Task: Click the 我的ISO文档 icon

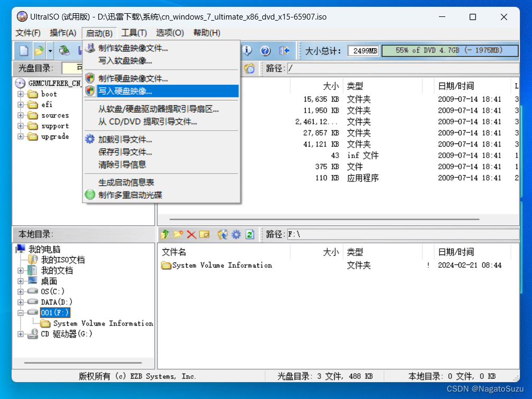Action: 33,260
